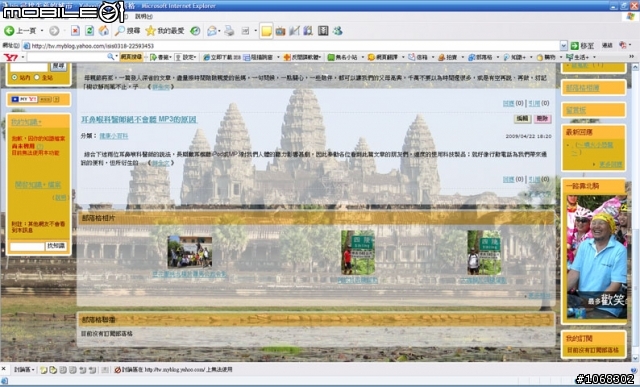Open the 部落格相簿 sidebar link
Image resolution: width=640 pixels, height=387 pixels.
tap(582, 88)
